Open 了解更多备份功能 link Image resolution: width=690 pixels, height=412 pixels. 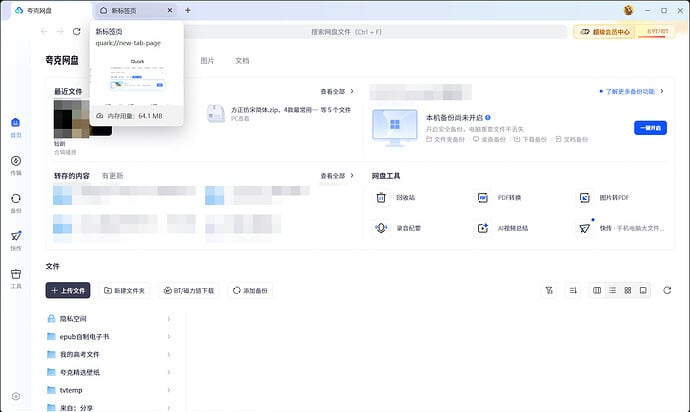pos(631,92)
